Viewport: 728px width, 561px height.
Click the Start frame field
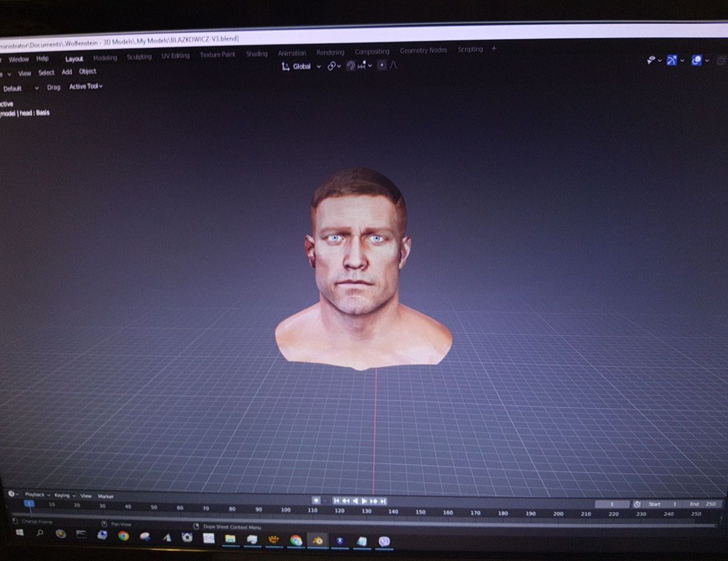(663, 504)
